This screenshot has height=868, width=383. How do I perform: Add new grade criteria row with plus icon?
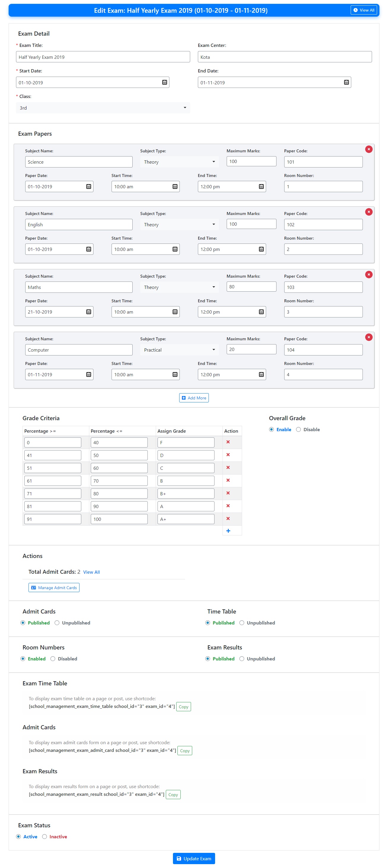click(x=228, y=531)
